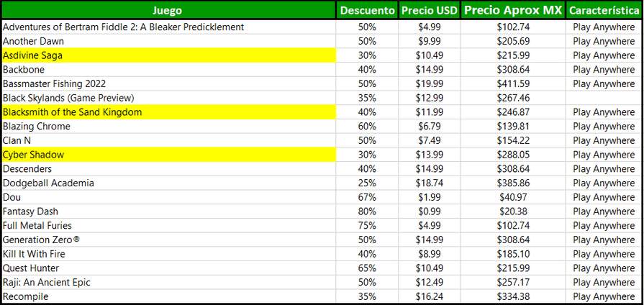Click the empty feature cell for Black Skylands
644x305 pixels.
pos(604,98)
